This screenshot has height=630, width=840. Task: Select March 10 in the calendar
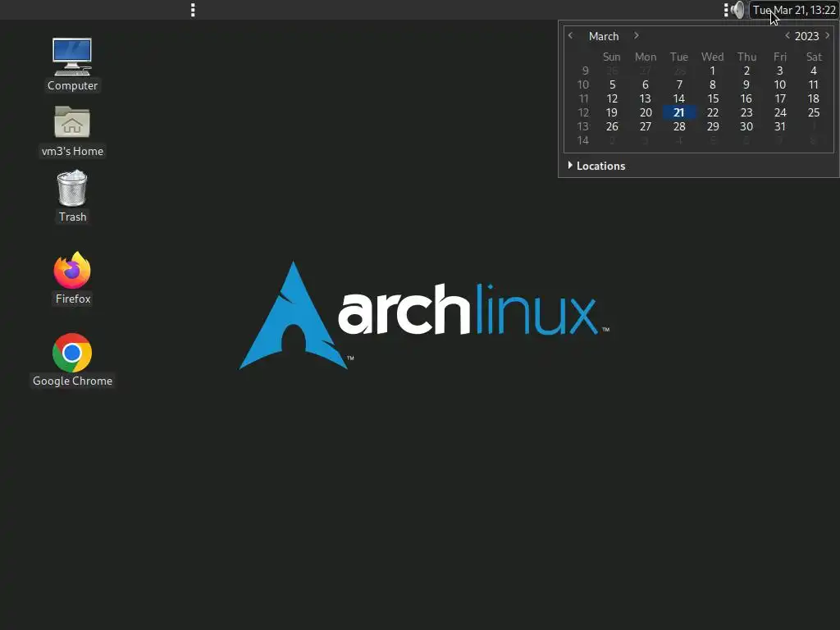point(780,84)
